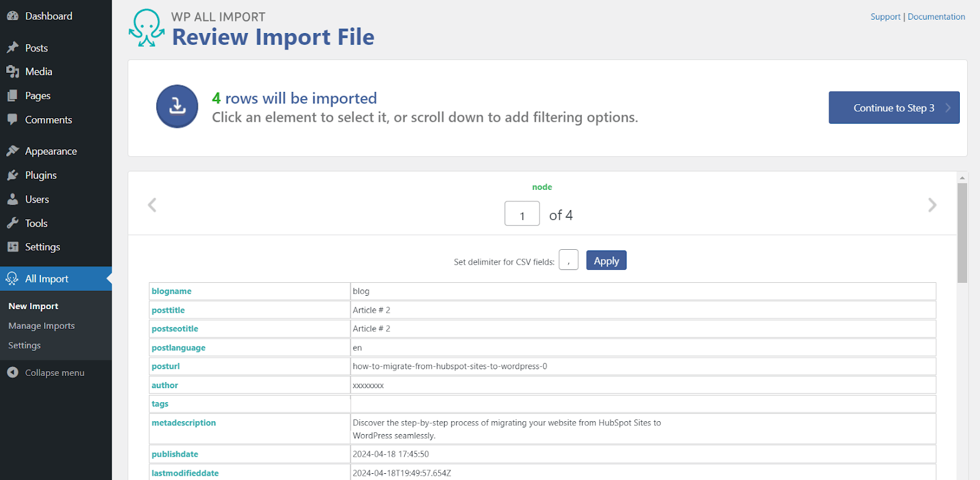Image resolution: width=980 pixels, height=480 pixels.
Task: Click the CSV delimiter input field
Action: (568, 260)
